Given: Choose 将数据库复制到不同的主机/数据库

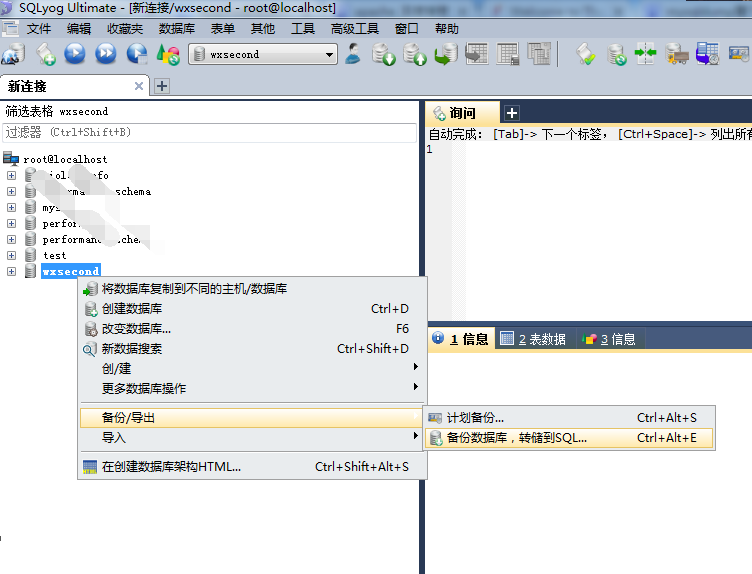Looking at the screenshot, I should click(x=252, y=289).
